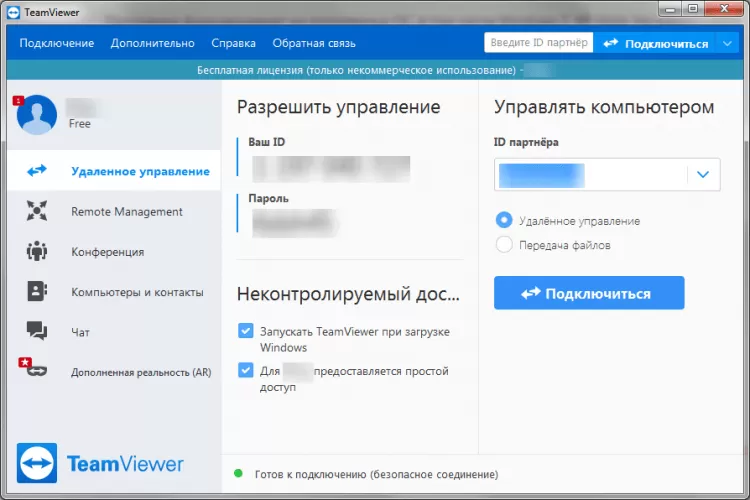Screen dimensions: 750x500
Task: Click the blurred Пароль value
Action: 295,223
